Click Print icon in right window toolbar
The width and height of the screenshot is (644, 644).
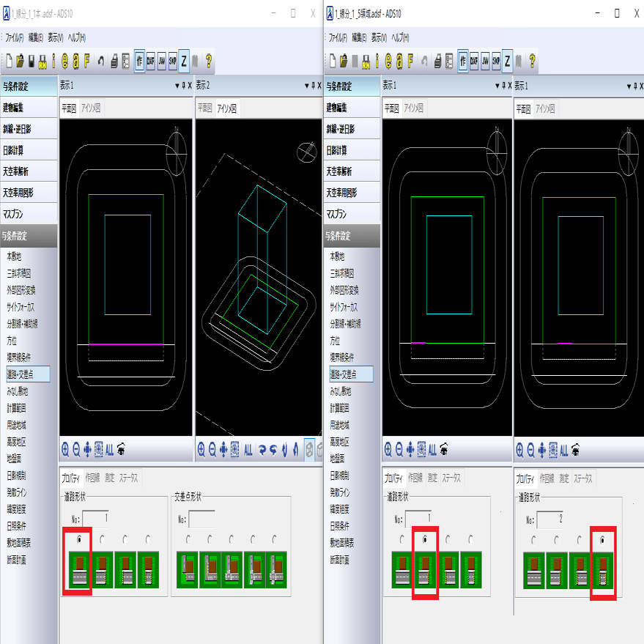click(438, 62)
